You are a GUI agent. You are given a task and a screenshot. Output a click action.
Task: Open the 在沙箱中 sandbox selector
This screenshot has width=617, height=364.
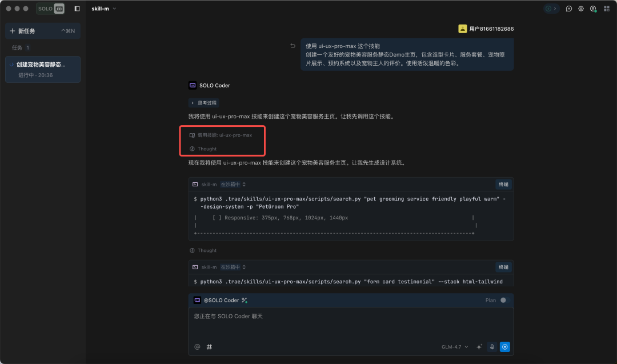tap(231, 184)
